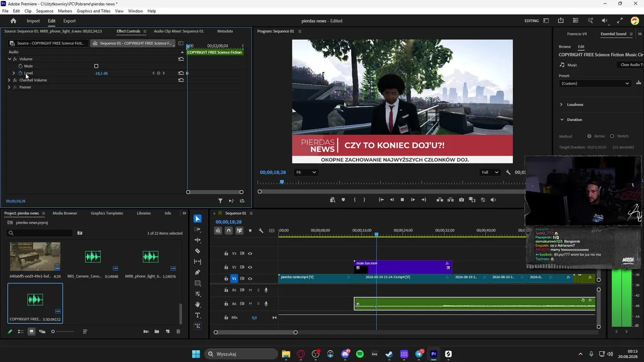Click the filter properties icon in Effect Controls
Image resolution: width=644 pixels, height=362 pixels.
point(220,201)
